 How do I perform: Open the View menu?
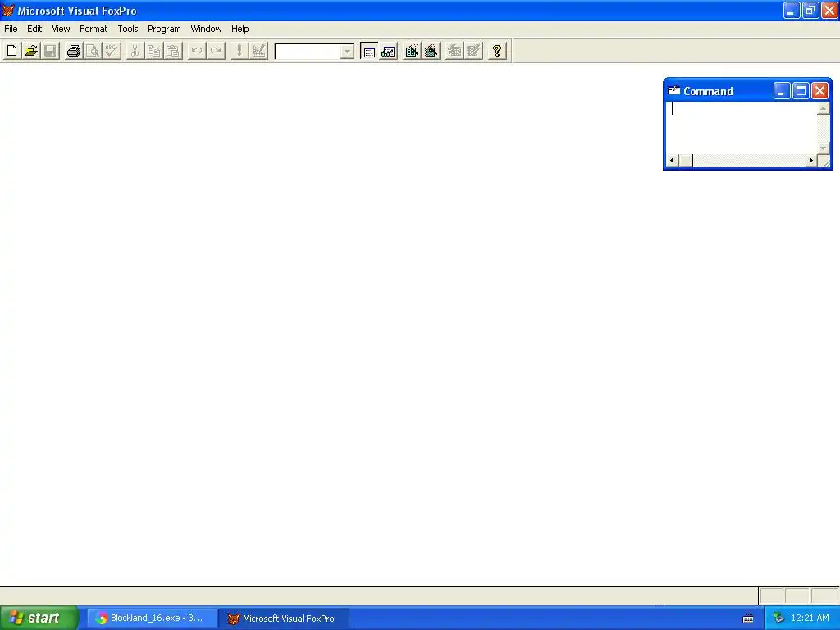tap(61, 29)
